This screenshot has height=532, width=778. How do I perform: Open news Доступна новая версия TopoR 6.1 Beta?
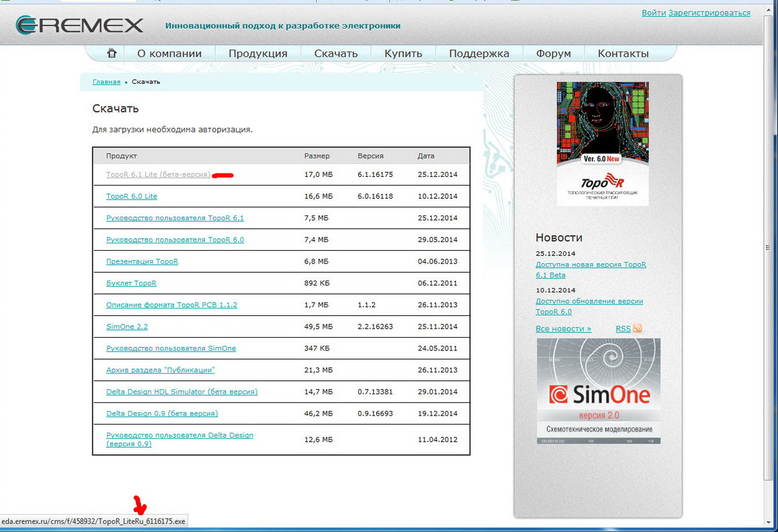tap(590, 269)
